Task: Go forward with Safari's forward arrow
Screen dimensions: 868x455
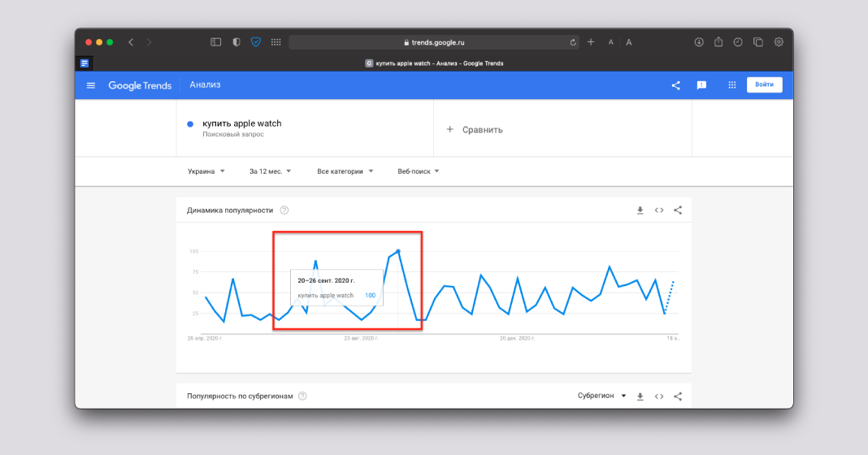Action: pos(149,42)
